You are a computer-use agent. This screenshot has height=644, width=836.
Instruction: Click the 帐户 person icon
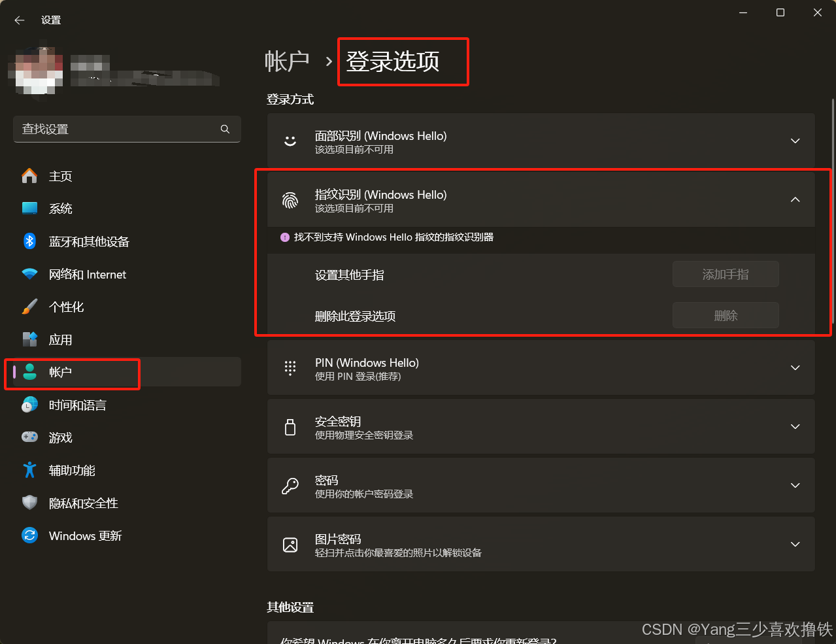pyautogui.click(x=29, y=372)
